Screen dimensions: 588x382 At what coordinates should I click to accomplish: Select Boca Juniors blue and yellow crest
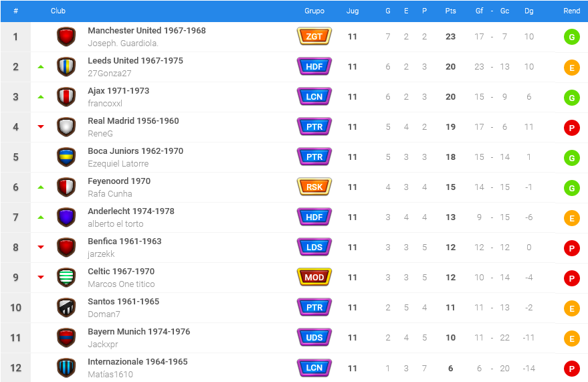point(66,157)
